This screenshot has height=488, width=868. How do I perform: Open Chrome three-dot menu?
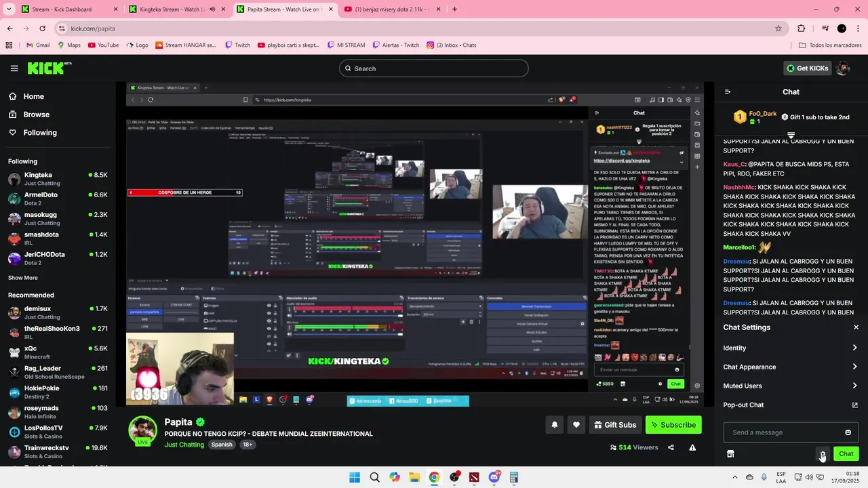point(858,28)
